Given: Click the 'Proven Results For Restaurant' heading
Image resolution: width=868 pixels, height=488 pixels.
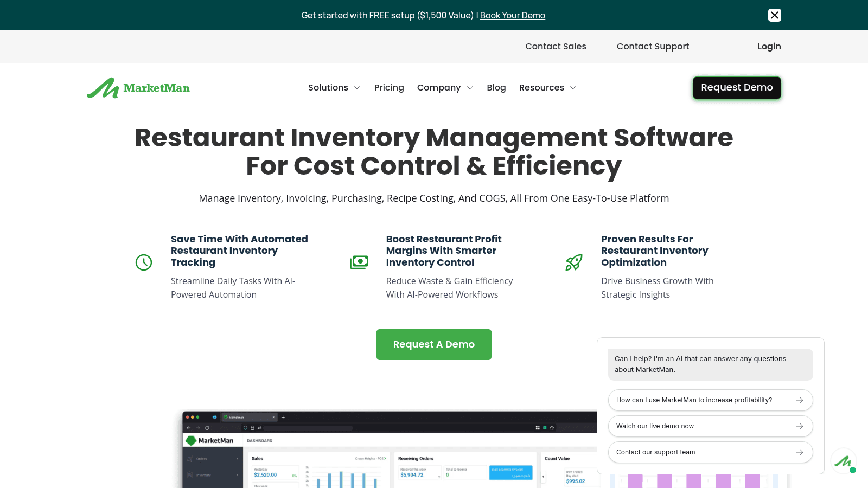Looking at the screenshot, I should coord(655,251).
